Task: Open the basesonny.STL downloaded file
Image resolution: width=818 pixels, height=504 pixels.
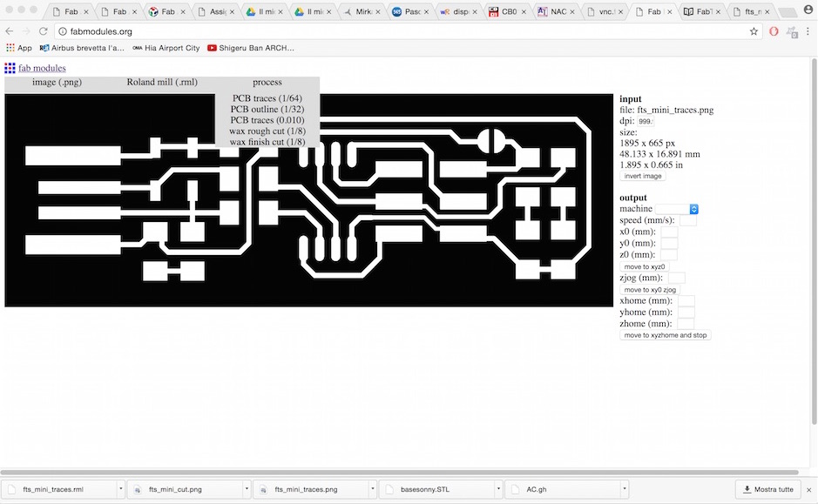Action: 437,489
